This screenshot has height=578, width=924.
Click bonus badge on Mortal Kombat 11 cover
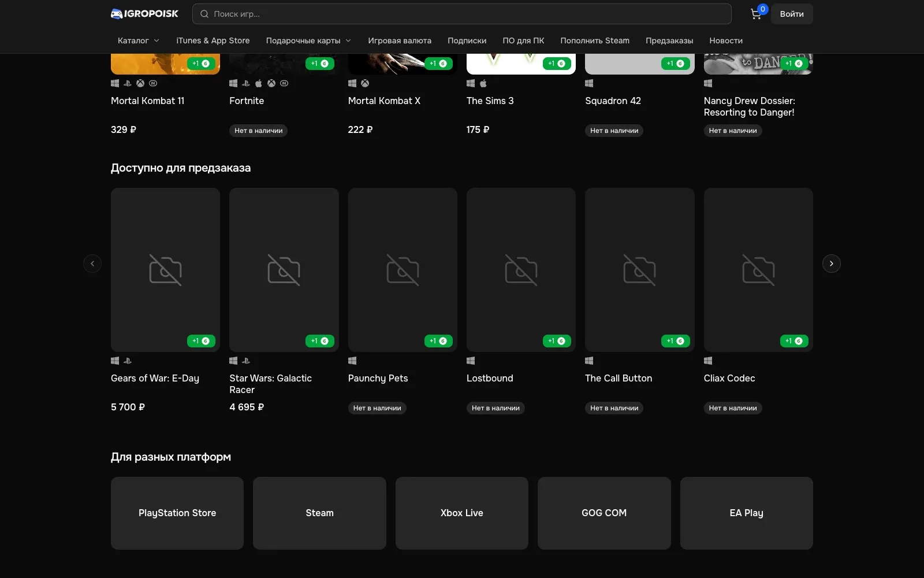201,64
